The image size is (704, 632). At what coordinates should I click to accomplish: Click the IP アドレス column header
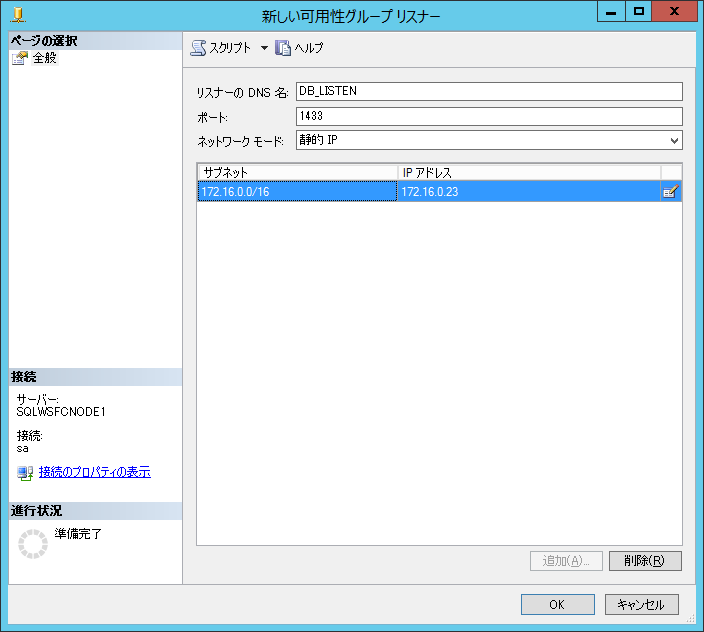[528, 172]
